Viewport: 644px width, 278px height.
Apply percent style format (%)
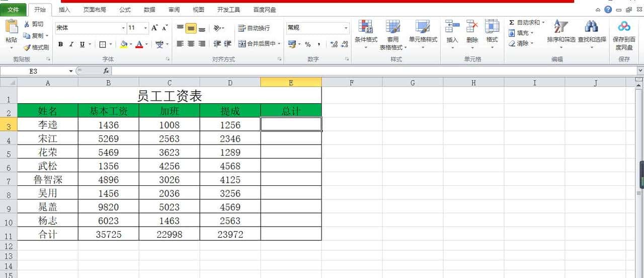coord(307,44)
